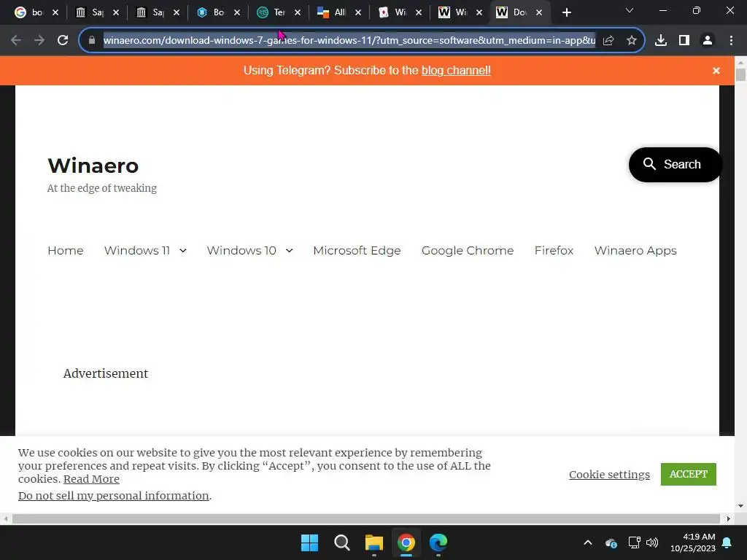
Task: Open Cookie settings link
Action: pyautogui.click(x=609, y=474)
